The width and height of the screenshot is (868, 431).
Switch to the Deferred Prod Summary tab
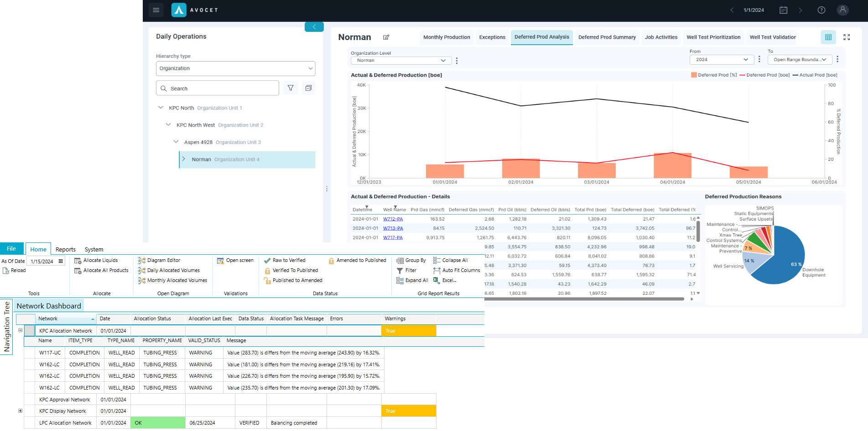pos(607,37)
